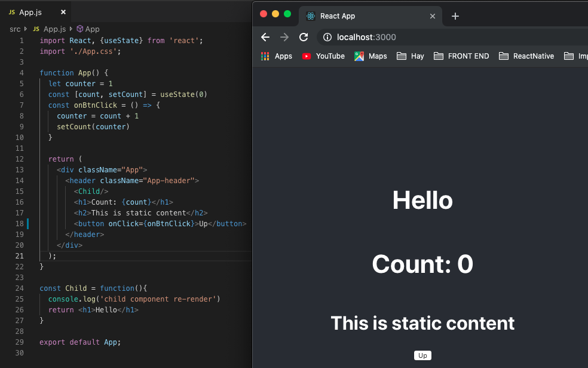The height and width of the screenshot is (368, 588).
Task: Open the Apps grid on bookmarks bar
Action: click(x=265, y=56)
